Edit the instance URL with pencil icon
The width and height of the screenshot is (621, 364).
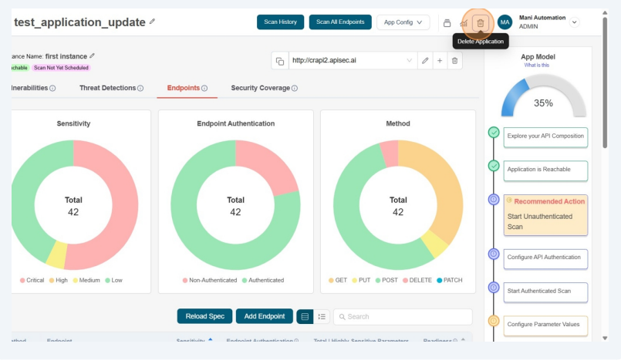click(424, 61)
